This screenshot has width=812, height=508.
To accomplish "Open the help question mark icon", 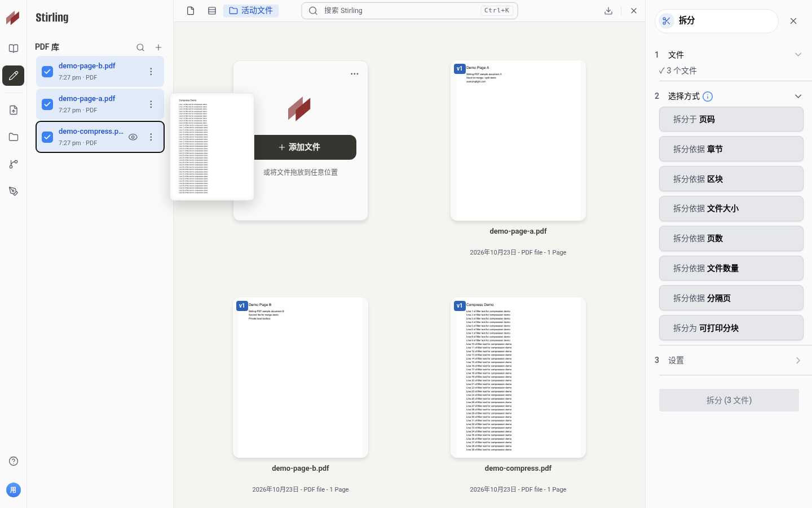I will point(14,461).
